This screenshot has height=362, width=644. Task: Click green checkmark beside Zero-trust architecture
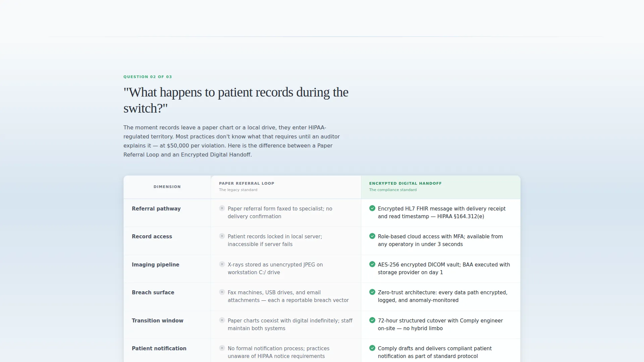pyautogui.click(x=372, y=292)
